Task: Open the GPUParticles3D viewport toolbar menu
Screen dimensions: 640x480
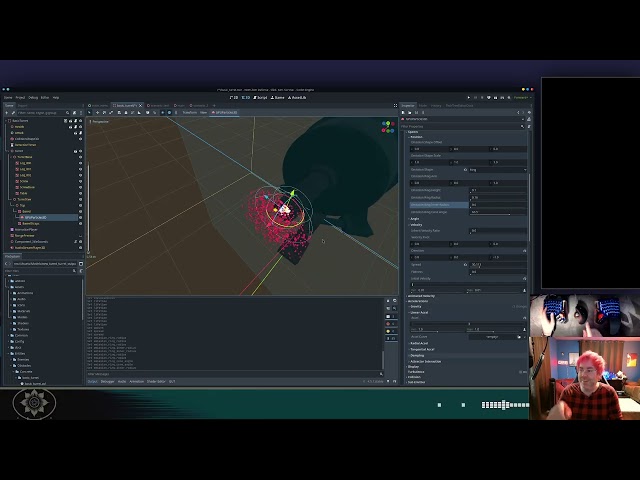Action: tap(224, 112)
